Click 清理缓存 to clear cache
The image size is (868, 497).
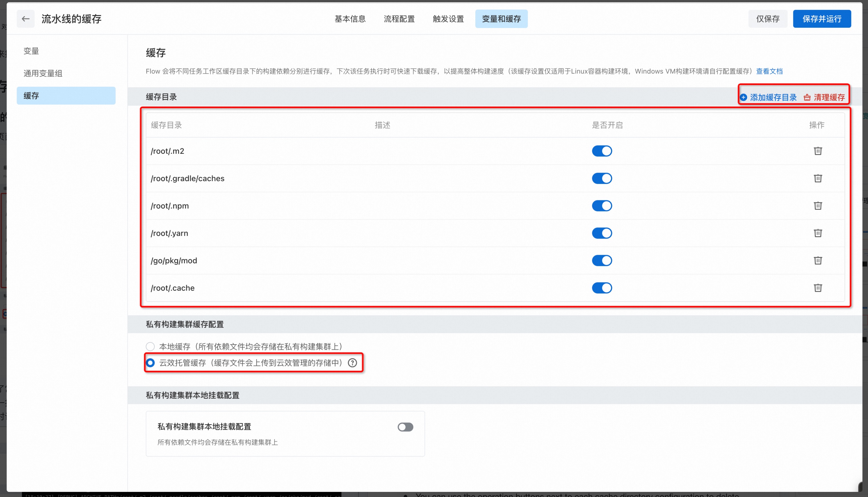pyautogui.click(x=824, y=97)
